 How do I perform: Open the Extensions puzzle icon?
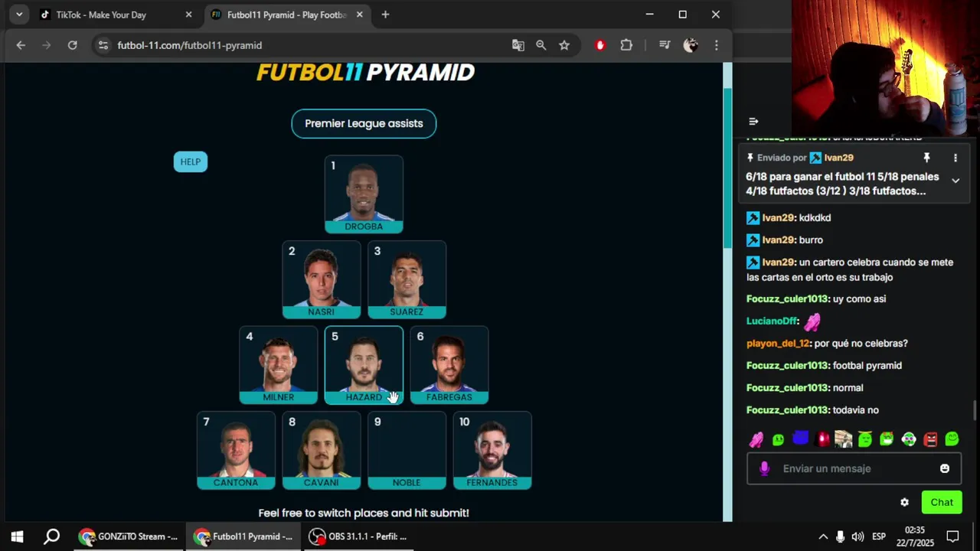coord(626,45)
